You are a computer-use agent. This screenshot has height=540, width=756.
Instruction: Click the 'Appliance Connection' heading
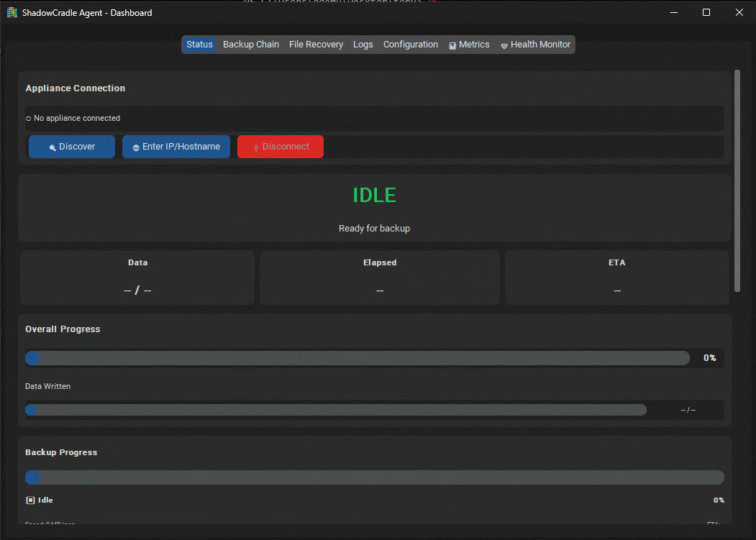76,88
